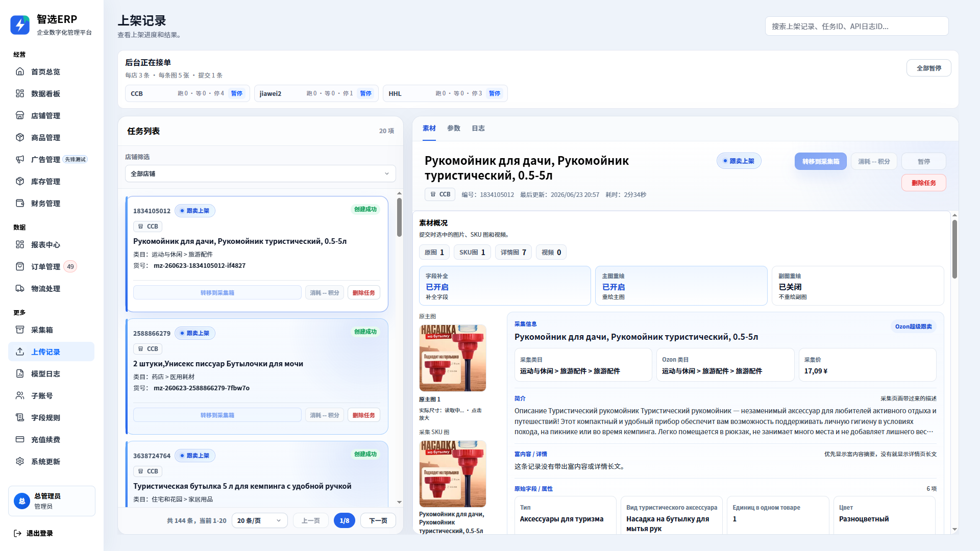Toggle the 主图重绘 已开启 card
This screenshot has width=980, height=551.
click(681, 286)
